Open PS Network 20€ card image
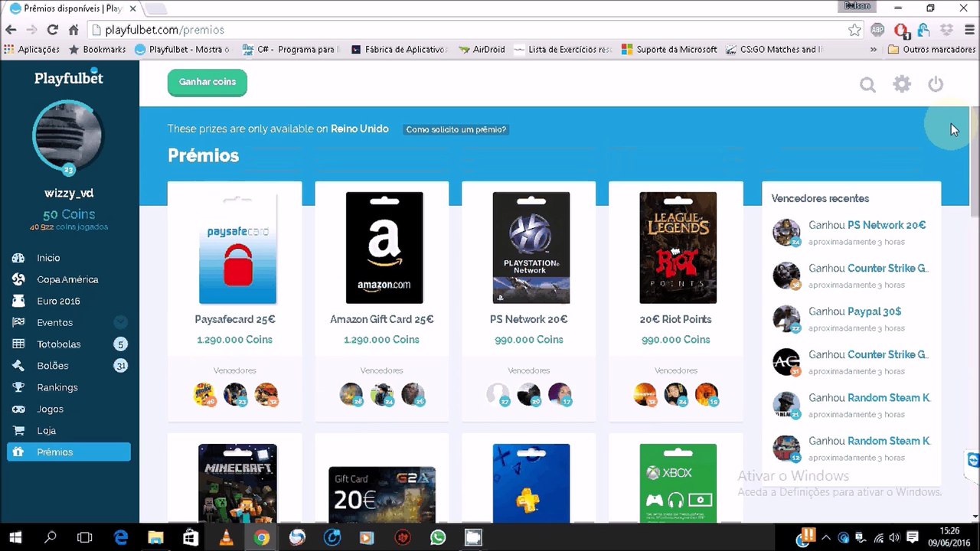This screenshot has width=980, height=551. pos(531,248)
